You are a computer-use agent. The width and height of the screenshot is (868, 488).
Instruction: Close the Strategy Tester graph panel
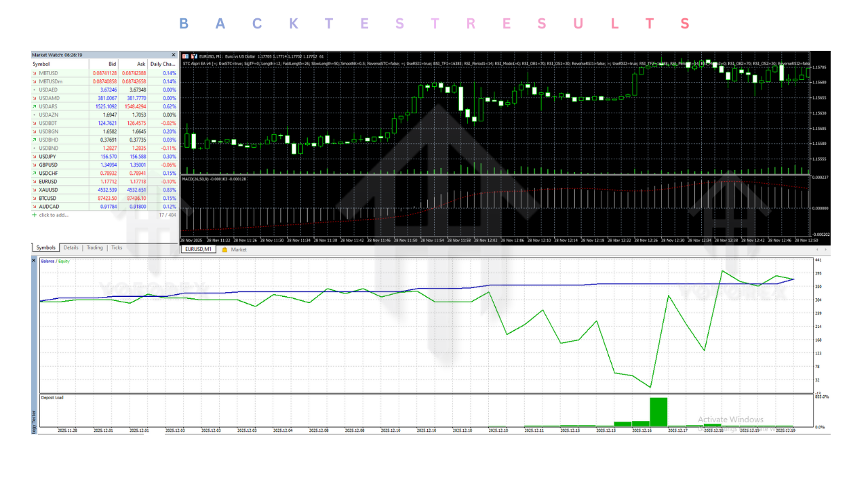coord(35,260)
